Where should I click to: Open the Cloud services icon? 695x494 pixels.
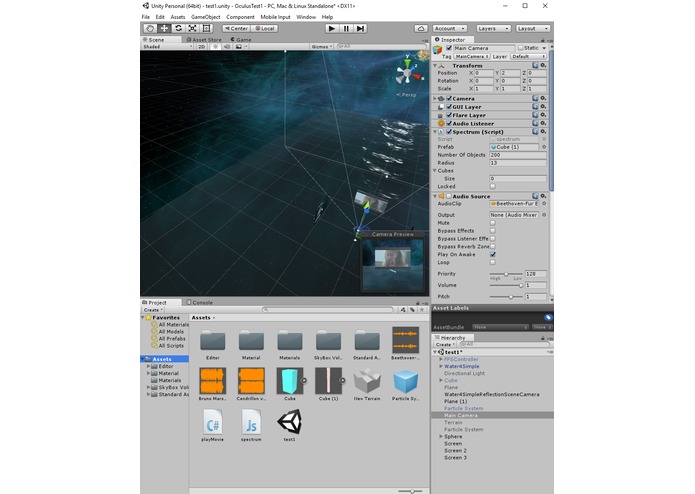pyautogui.click(x=421, y=28)
